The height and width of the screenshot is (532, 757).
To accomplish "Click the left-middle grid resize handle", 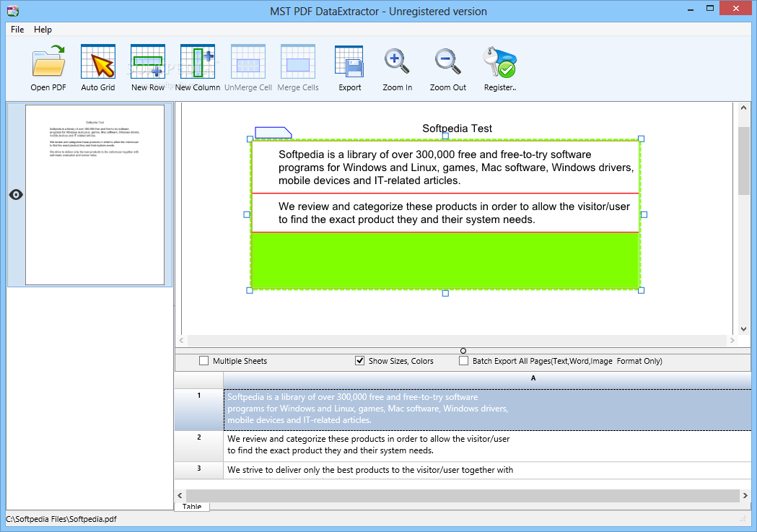I will pyautogui.click(x=247, y=214).
